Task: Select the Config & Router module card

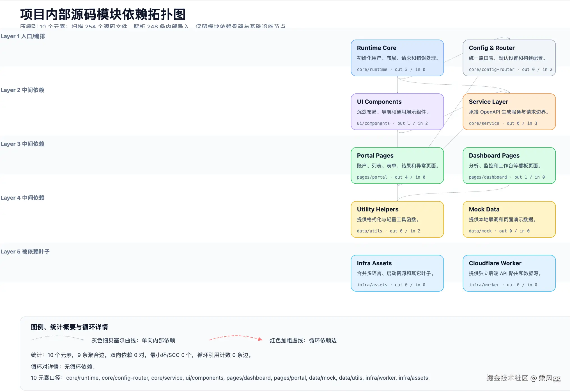Action: click(x=509, y=58)
